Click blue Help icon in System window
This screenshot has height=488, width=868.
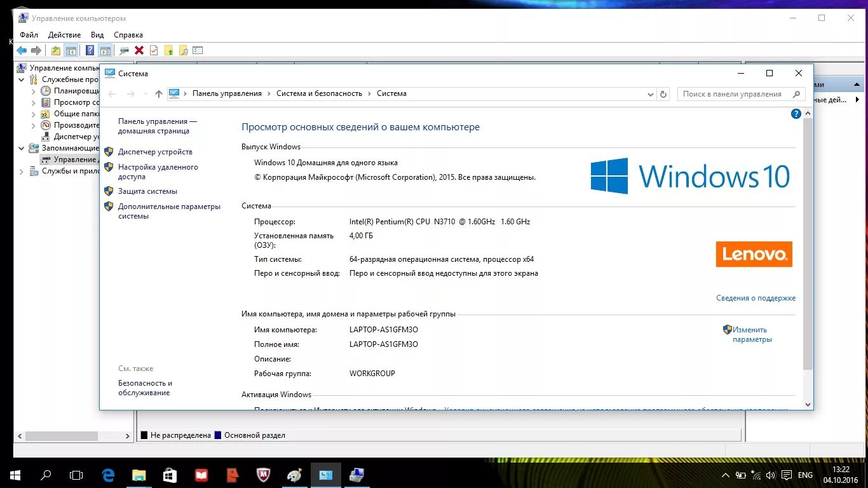pos(796,114)
